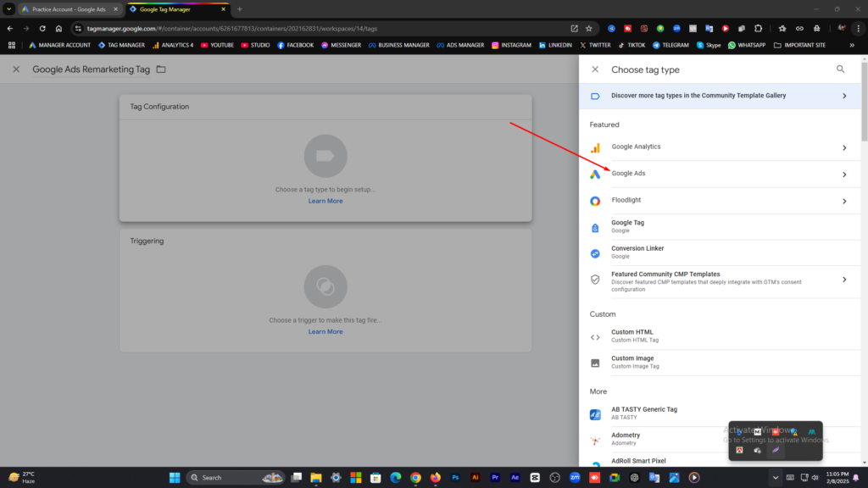Choose Conversion Linker tag type
The image size is (868, 488).
720,252
